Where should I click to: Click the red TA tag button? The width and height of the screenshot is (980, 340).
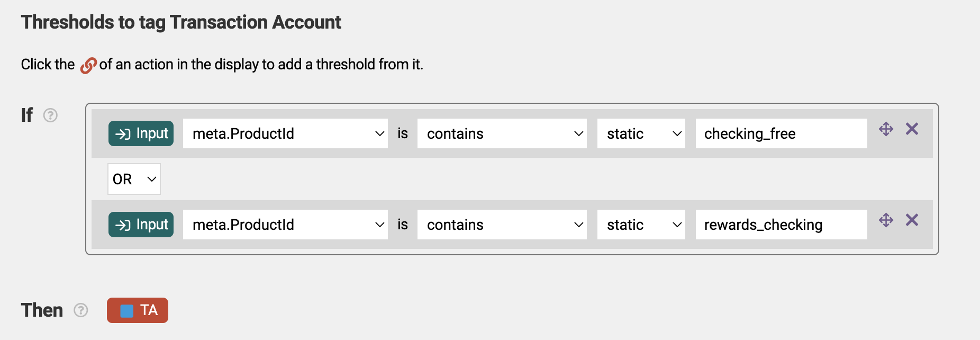click(x=138, y=310)
